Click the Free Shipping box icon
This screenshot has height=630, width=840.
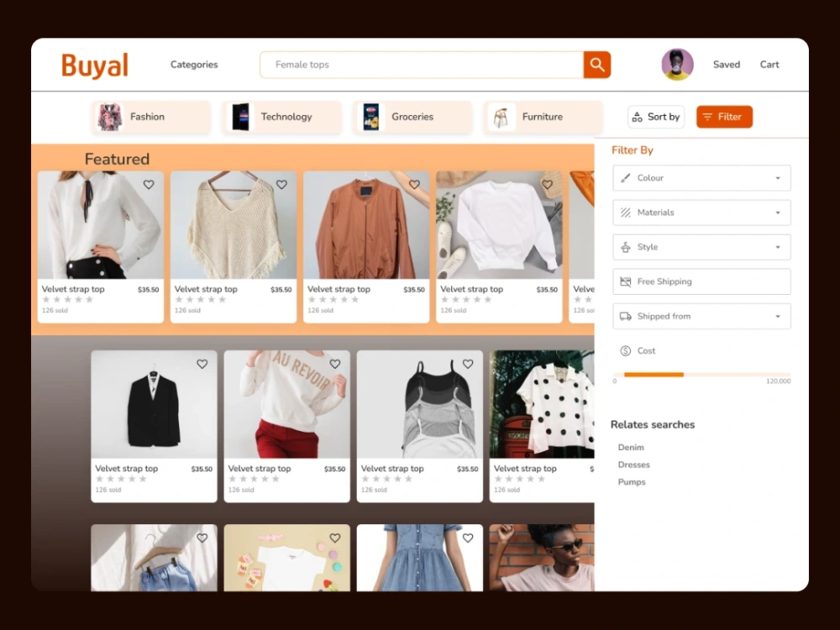(625, 281)
